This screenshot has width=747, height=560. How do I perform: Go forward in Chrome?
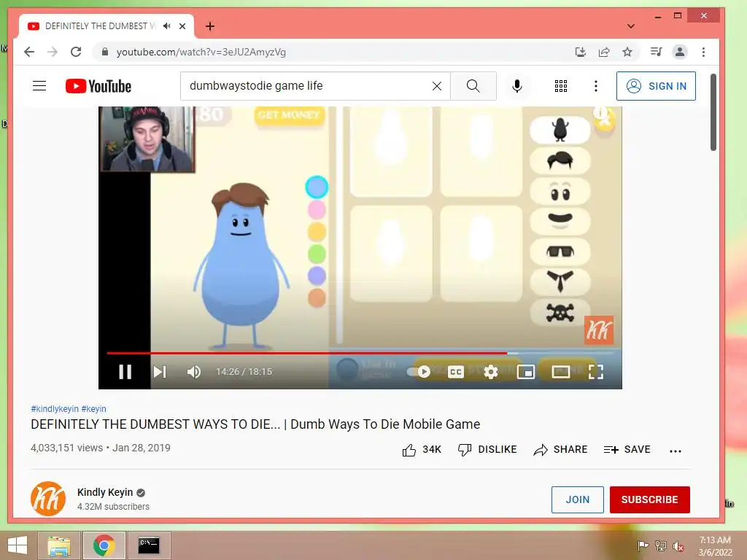point(53,52)
